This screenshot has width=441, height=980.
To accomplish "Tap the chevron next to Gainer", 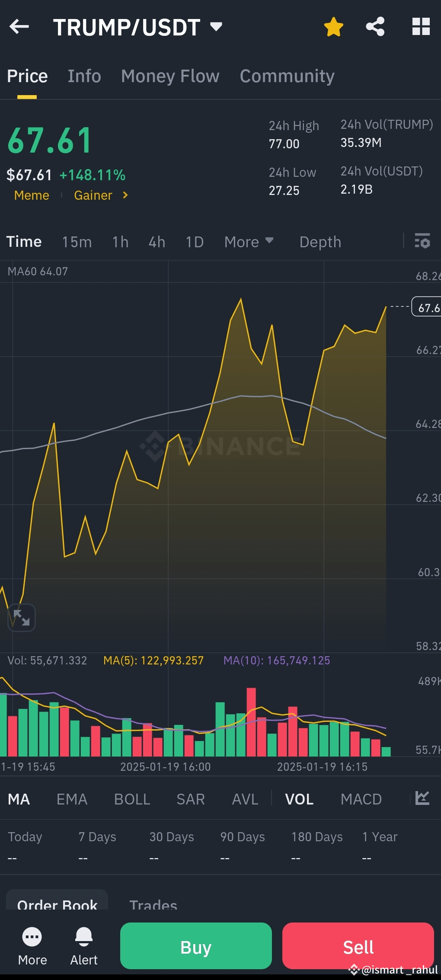I will [125, 195].
